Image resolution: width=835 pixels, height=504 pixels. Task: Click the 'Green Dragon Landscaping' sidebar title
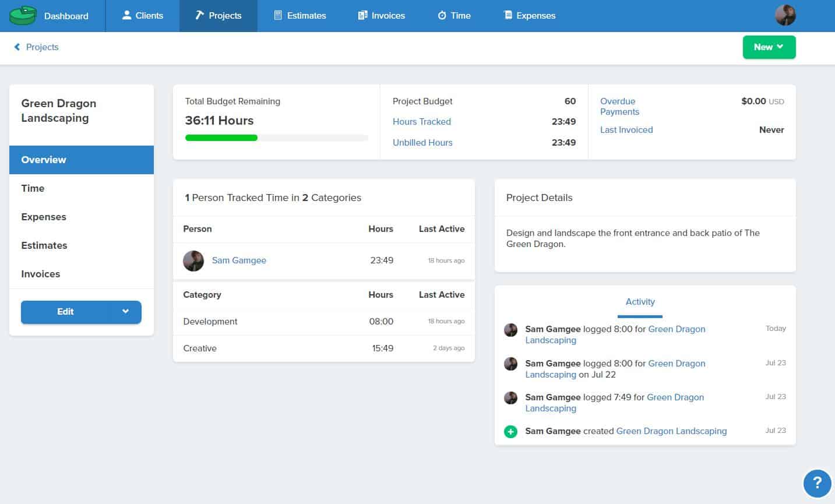58,111
